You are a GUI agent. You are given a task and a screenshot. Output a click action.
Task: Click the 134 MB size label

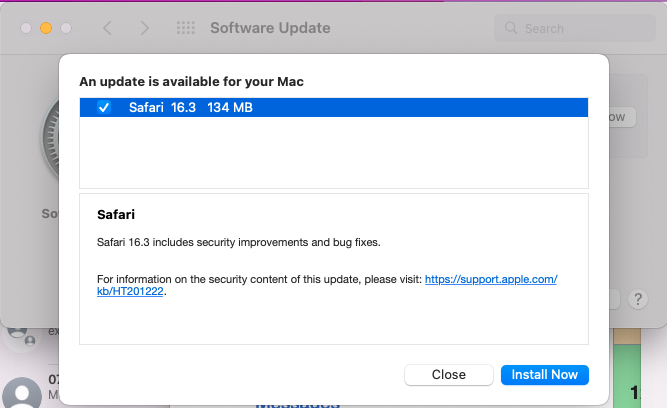230,108
